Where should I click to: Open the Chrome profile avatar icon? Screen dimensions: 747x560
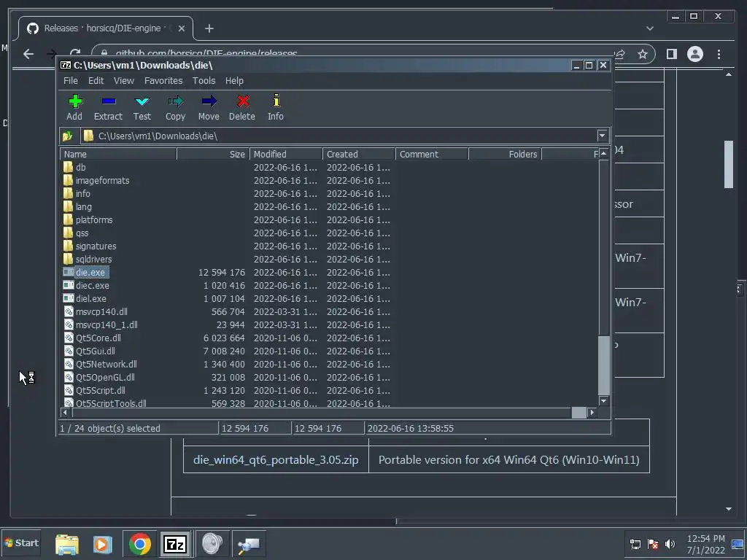point(695,54)
